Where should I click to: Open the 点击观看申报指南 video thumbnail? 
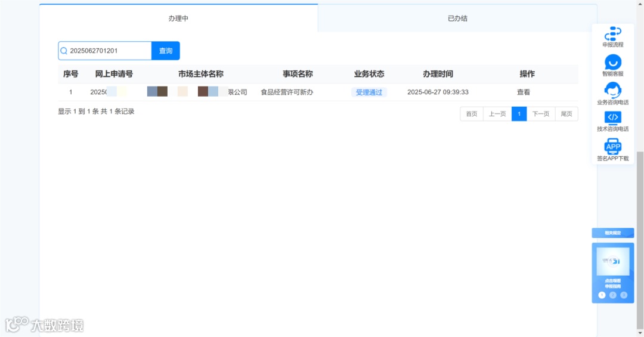[x=613, y=261]
